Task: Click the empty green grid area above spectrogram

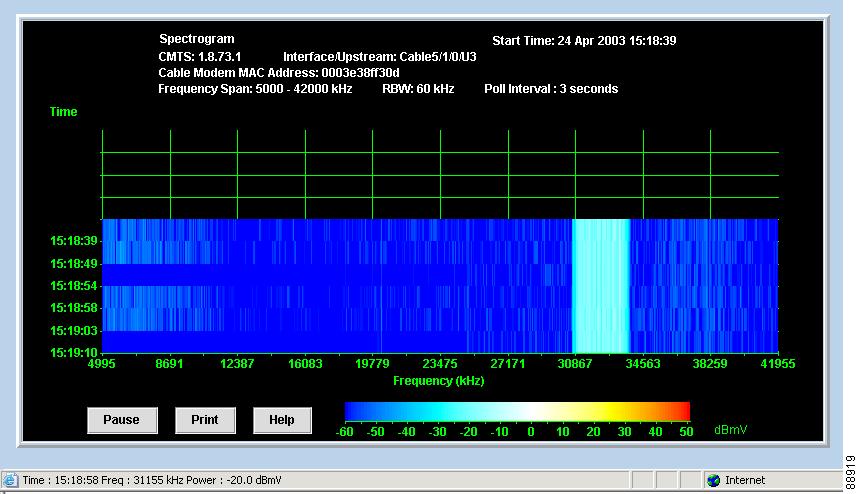Action: click(440, 175)
